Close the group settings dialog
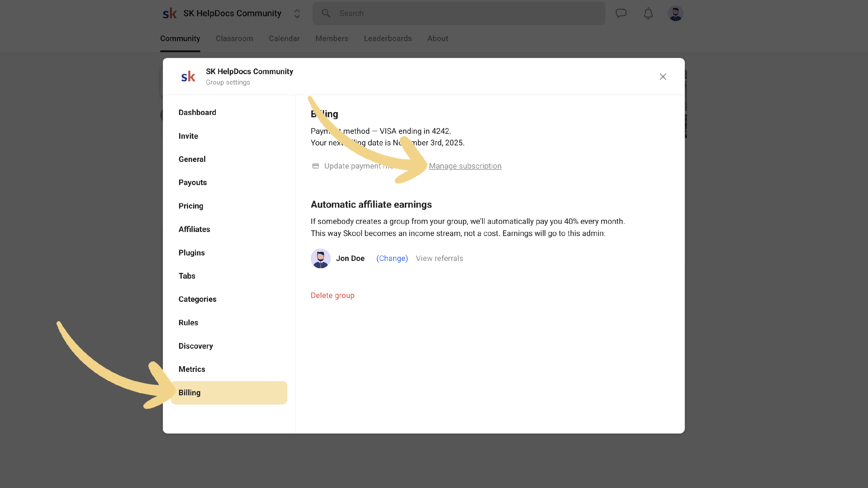This screenshot has height=488, width=868. coord(663,77)
